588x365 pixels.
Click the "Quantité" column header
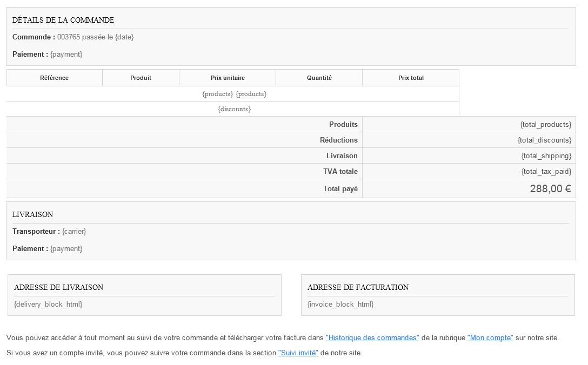click(x=319, y=78)
